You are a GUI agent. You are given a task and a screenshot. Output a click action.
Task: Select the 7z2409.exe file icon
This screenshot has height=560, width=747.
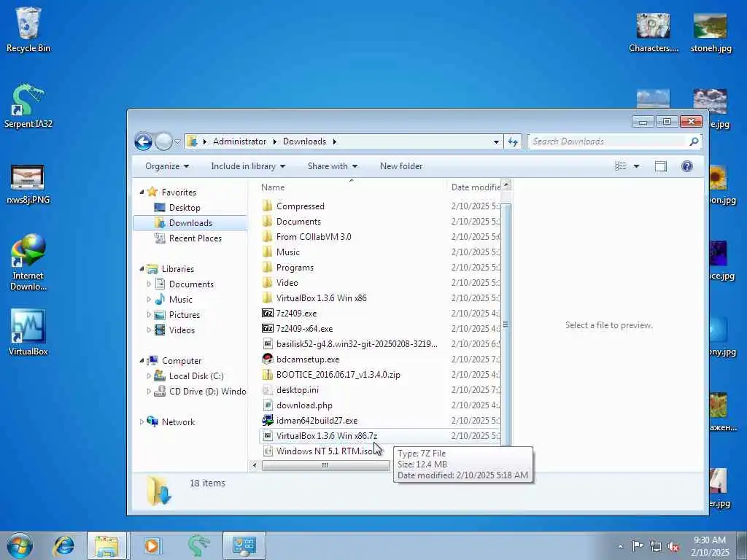pyautogui.click(x=268, y=314)
